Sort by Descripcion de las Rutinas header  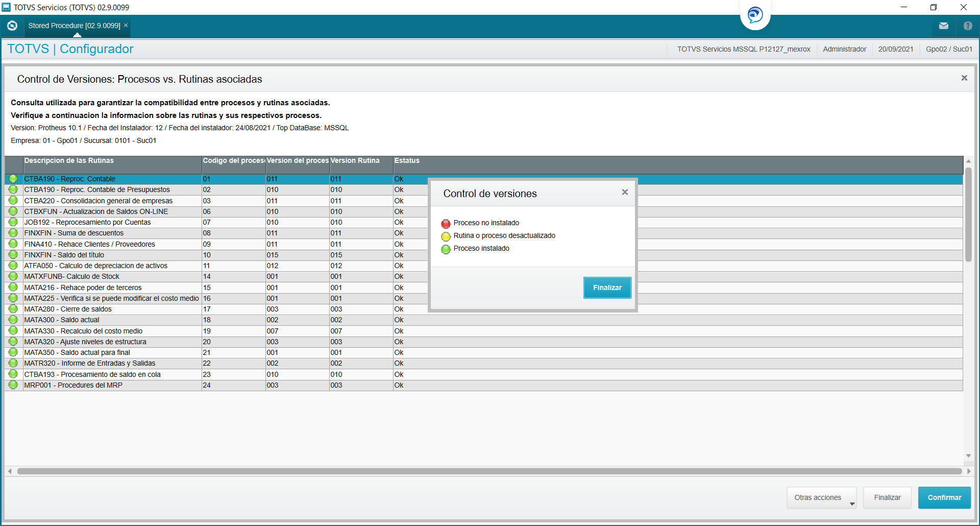(x=112, y=164)
